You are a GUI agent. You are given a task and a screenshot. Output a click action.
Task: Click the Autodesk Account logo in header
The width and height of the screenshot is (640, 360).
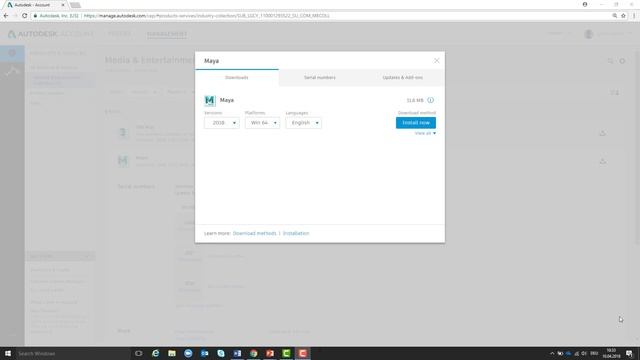(x=51, y=34)
